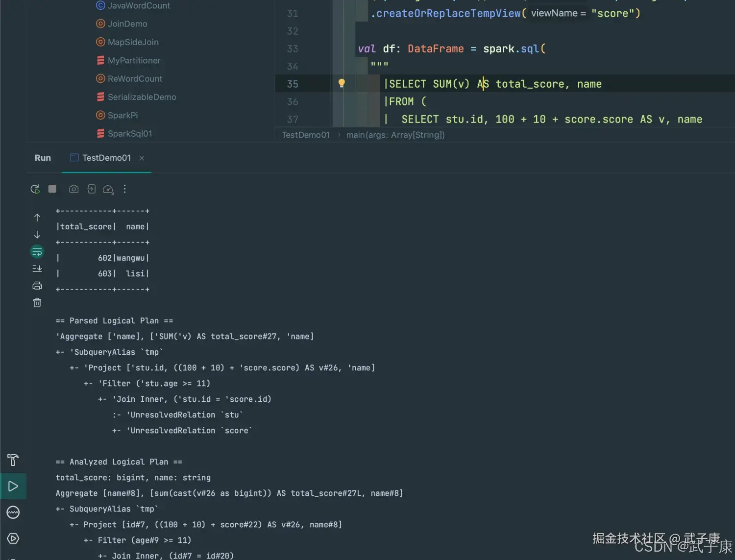The width and height of the screenshot is (735, 560).
Task: Open JoinDemo in the project tree
Action: [122, 24]
